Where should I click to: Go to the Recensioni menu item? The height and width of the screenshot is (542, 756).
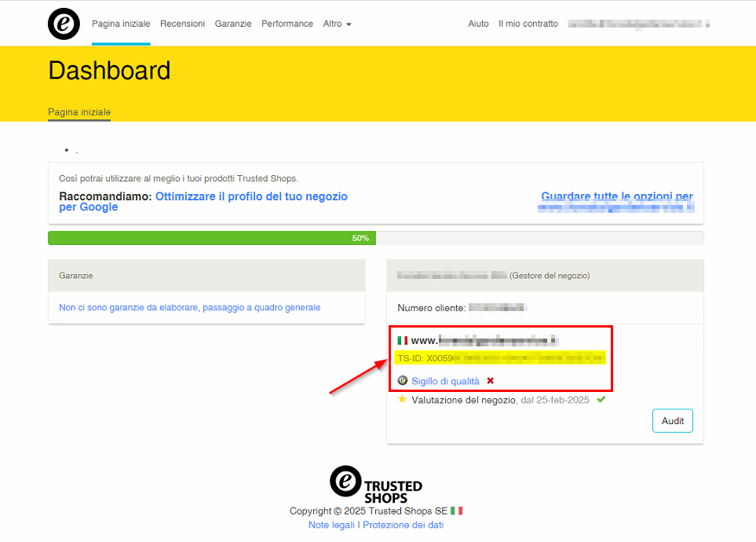[x=182, y=24]
